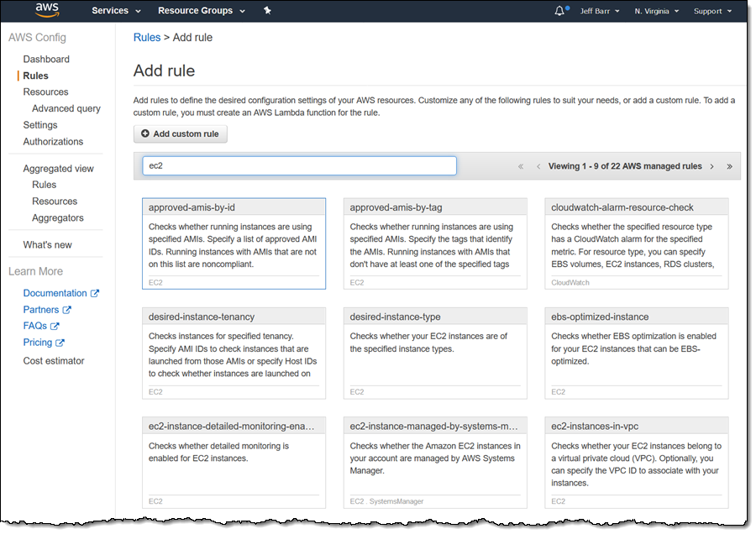Open the N. Virginia region selector
The width and height of the screenshot is (756, 534).
656,11
